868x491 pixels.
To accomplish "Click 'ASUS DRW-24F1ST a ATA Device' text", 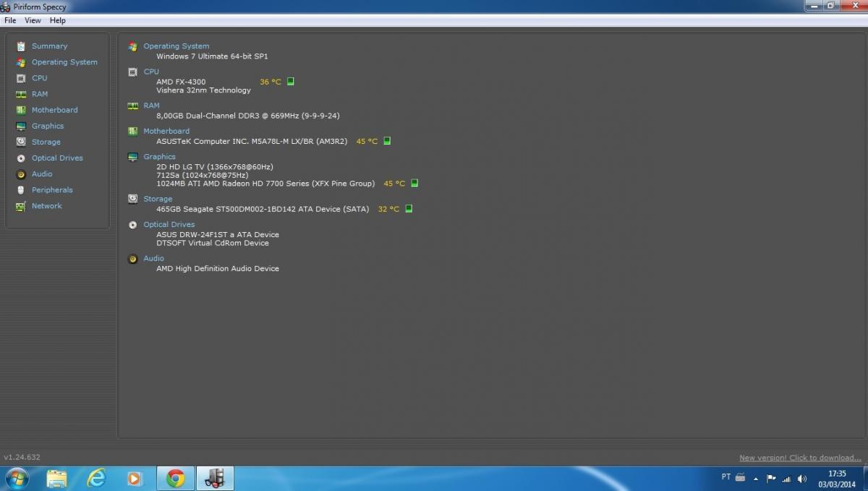I will (x=217, y=234).
